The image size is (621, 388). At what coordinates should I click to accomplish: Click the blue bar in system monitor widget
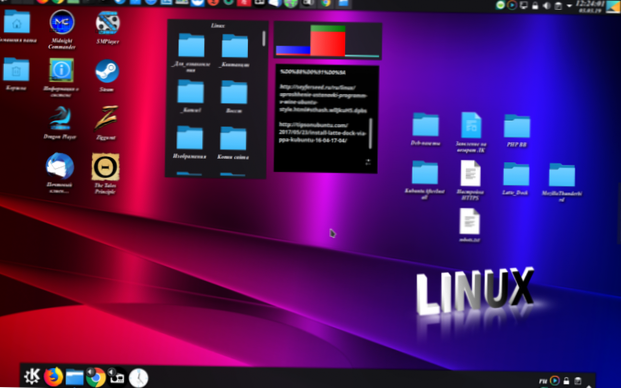tap(293, 50)
